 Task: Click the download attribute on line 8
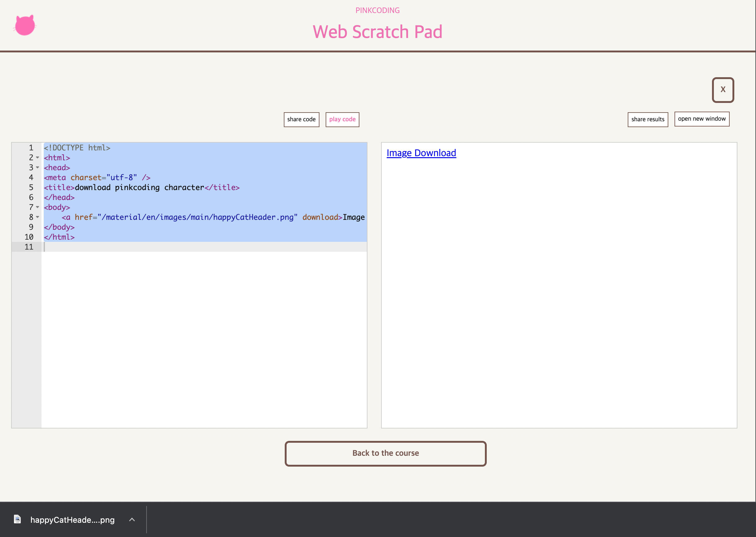point(320,217)
